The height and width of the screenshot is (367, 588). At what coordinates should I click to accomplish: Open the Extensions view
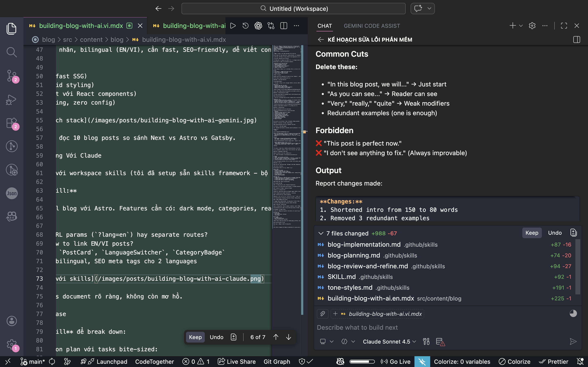coord(11,123)
